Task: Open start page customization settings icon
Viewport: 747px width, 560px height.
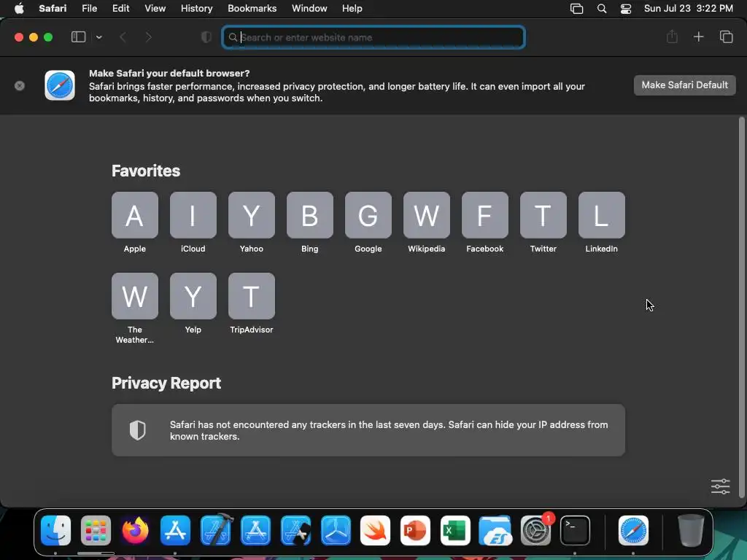Action: (x=720, y=486)
